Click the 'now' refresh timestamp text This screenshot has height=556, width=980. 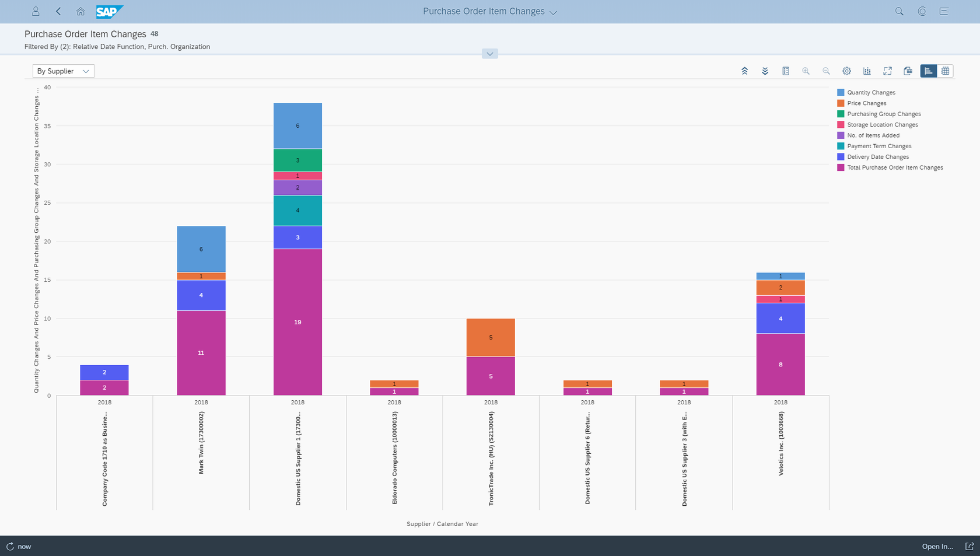click(x=24, y=547)
